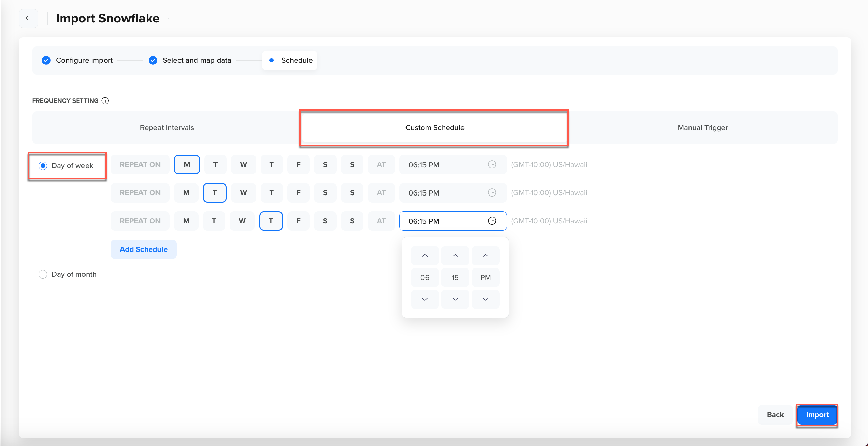Select the Day of month radio button
868x446 pixels.
tap(43, 274)
